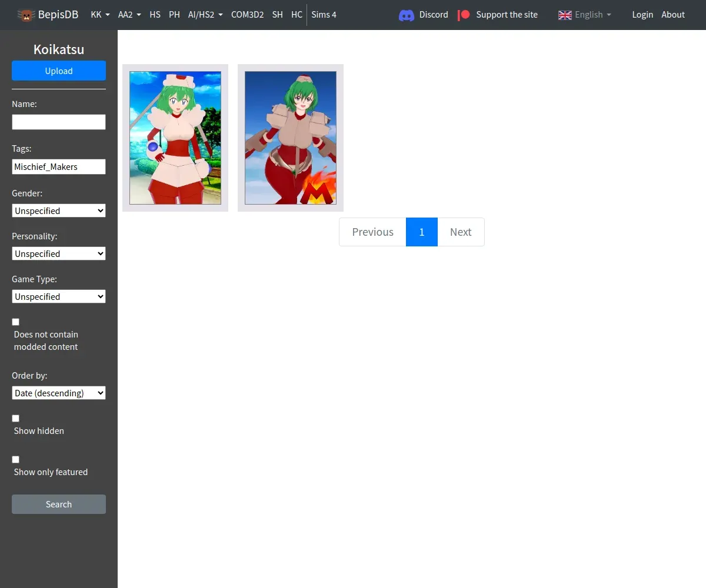
Task: Click the red Patreon support icon
Action: pos(464,15)
